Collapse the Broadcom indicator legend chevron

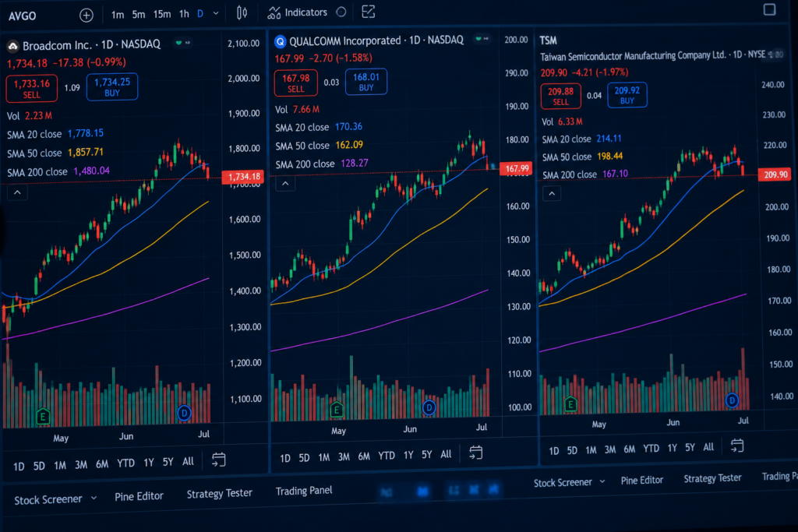pos(17,192)
